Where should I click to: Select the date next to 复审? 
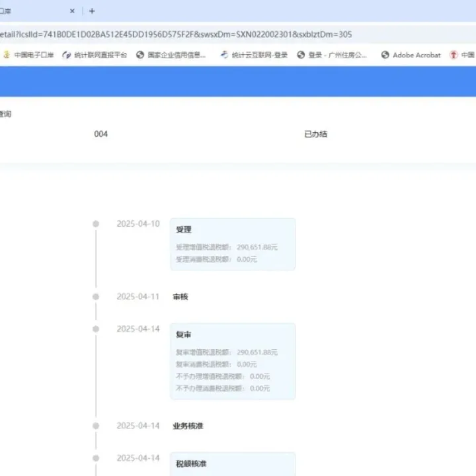tap(138, 329)
